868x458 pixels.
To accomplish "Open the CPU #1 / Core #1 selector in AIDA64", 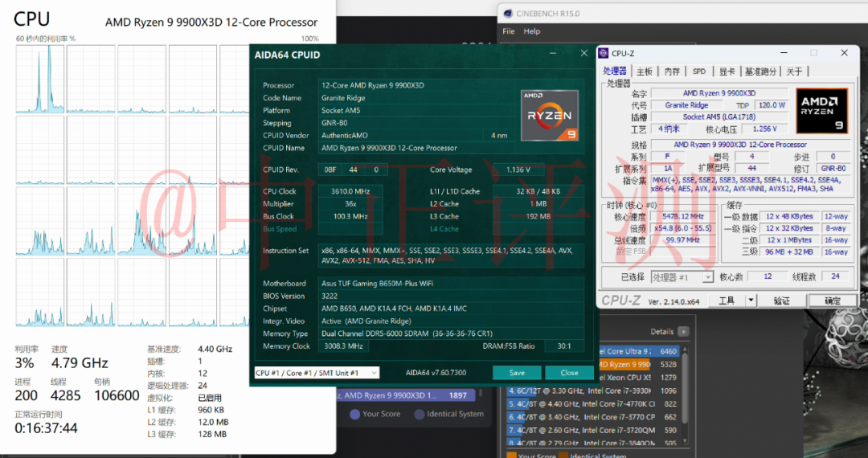I will pyautogui.click(x=317, y=373).
